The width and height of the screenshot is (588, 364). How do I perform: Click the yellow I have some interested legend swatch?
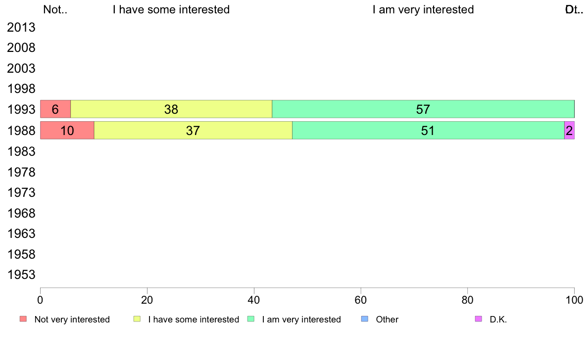137,319
